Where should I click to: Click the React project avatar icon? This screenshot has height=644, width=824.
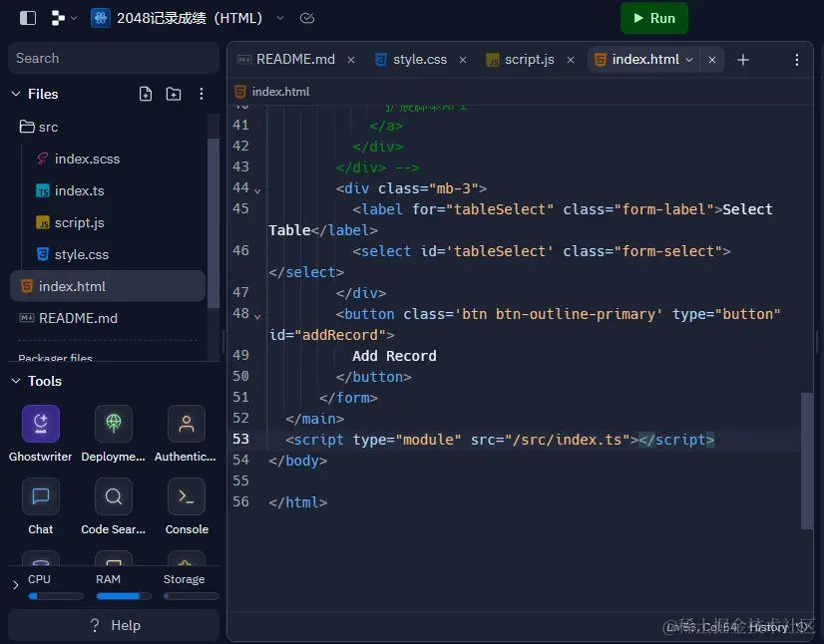pos(101,18)
